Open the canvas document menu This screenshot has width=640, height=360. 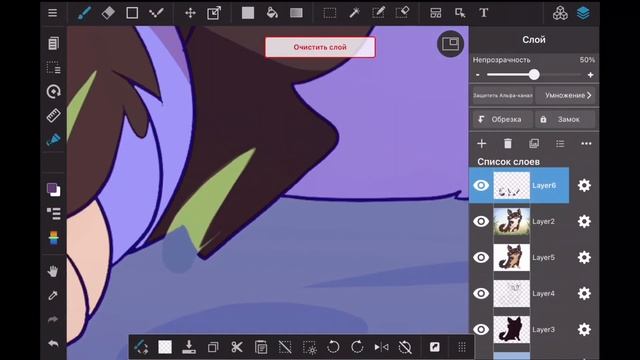[53, 43]
